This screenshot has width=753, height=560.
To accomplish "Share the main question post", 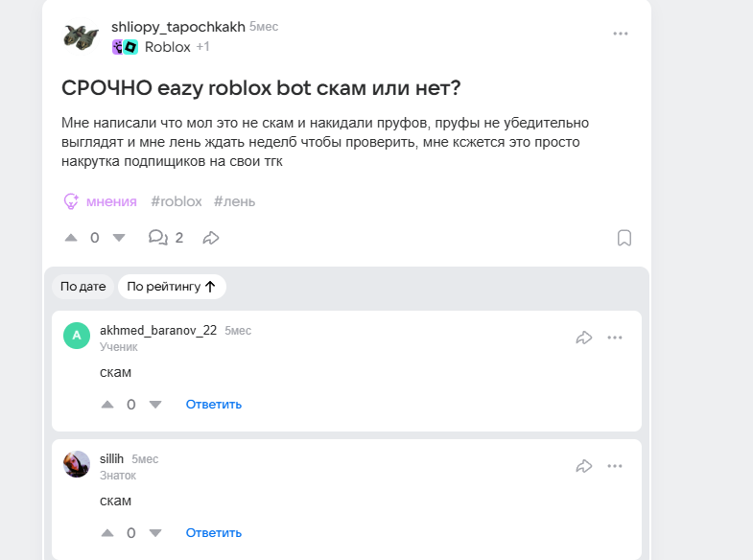I will tap(212, 238).
